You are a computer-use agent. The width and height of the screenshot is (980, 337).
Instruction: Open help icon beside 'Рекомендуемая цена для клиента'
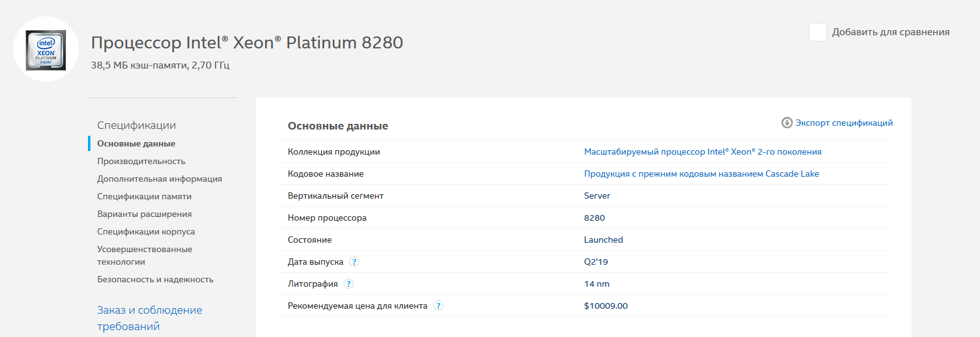pyautogui.click(x=438, y=306)
